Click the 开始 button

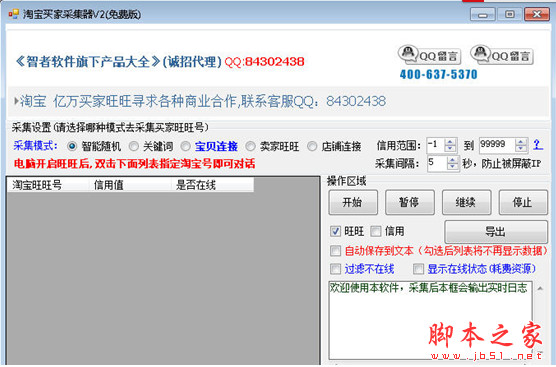353,202
